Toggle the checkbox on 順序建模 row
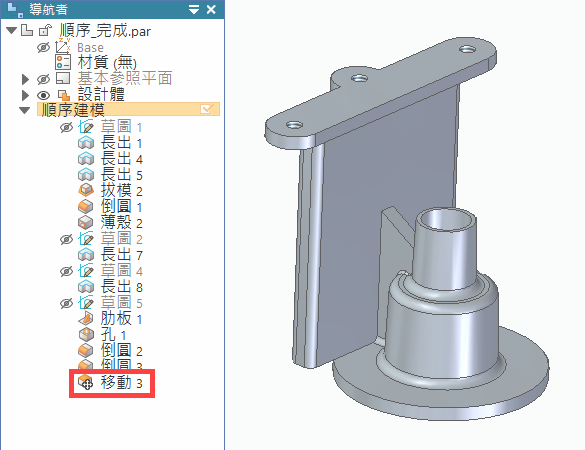This screenshot has height=450, width=585. pyautogui.click(x=206, y=109)
